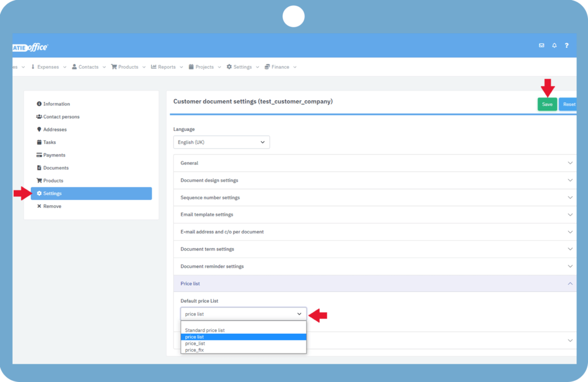Click the Contacts menu chevron
Image resolution: width=588 pixels, height=382 pixels.
point(104,67)
